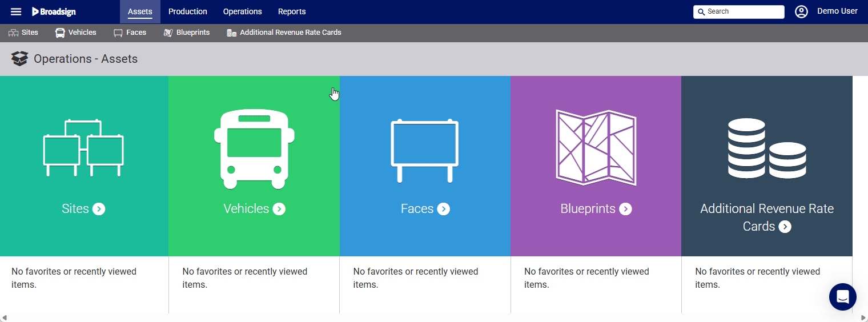Open Additional Revenue Rate Cards toolbar link
Image resolution: width=868 pixels, height=322 pixels.
[284, 33]
